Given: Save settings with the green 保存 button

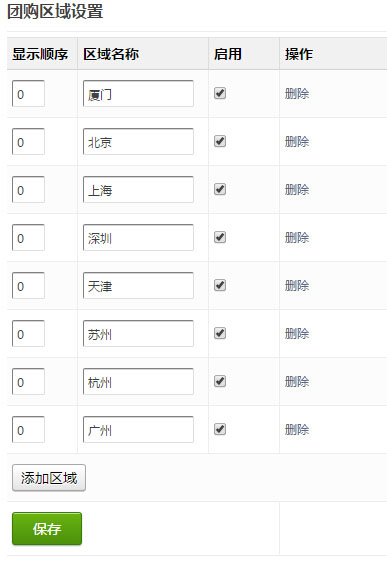Looking at the screenshot, I should click(47, 529).
